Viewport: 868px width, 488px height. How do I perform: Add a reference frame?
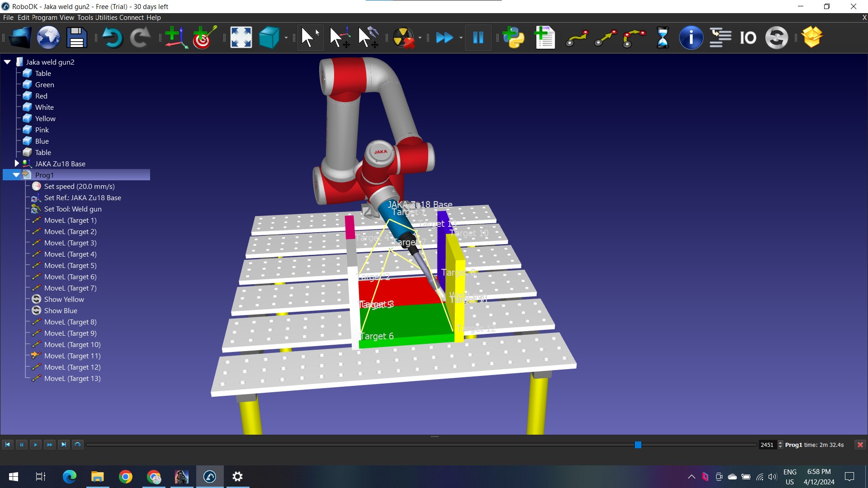coord(176,38)
